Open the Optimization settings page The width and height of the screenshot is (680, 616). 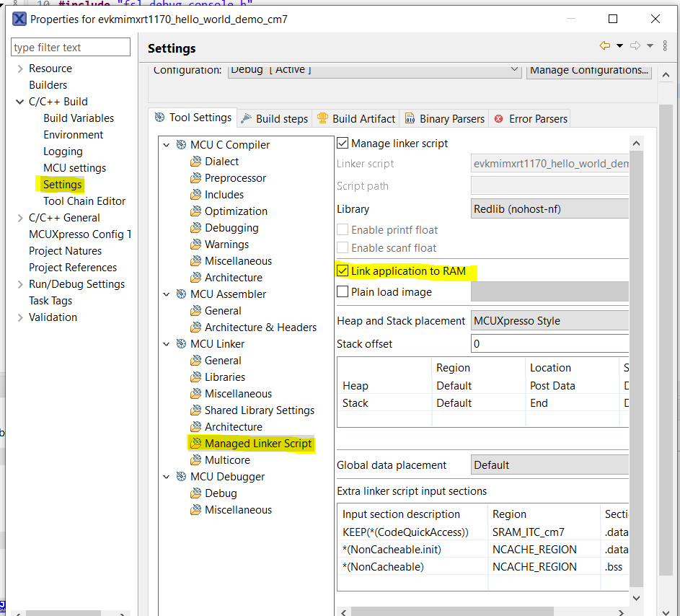pos(236,211)
